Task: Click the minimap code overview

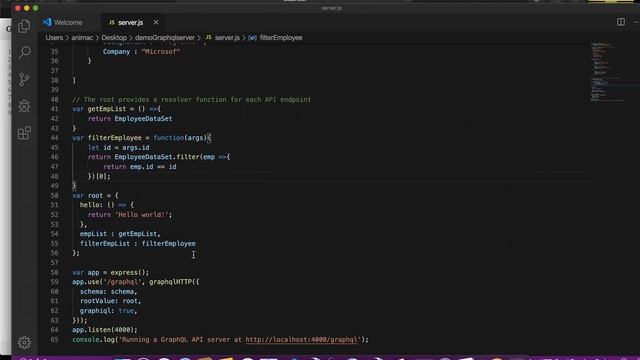Action: (608, 71)
